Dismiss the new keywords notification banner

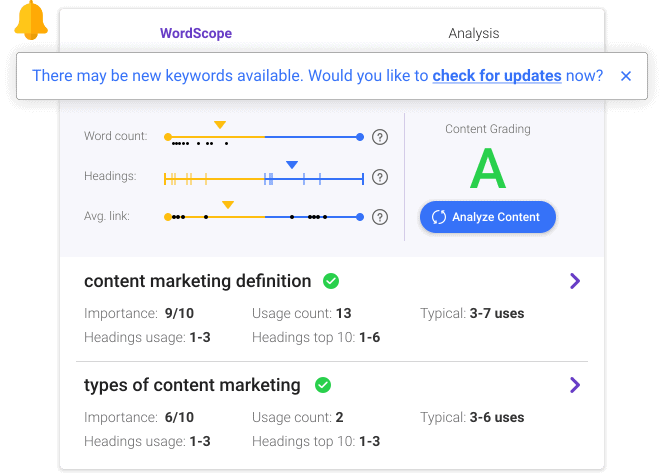[626, 76]
